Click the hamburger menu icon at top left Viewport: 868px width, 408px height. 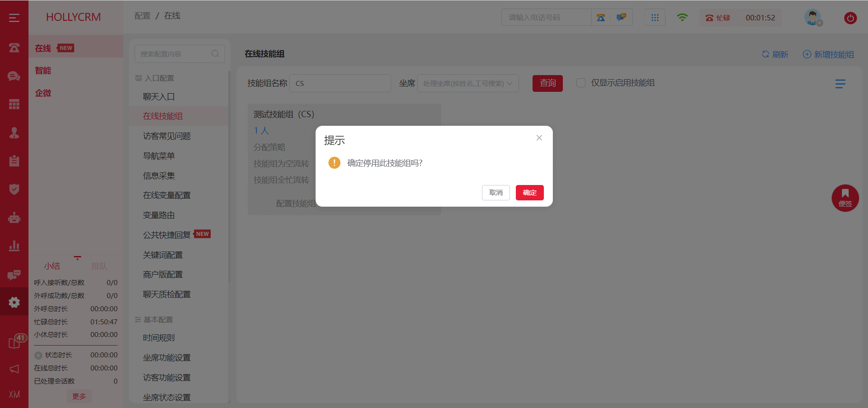14,18
